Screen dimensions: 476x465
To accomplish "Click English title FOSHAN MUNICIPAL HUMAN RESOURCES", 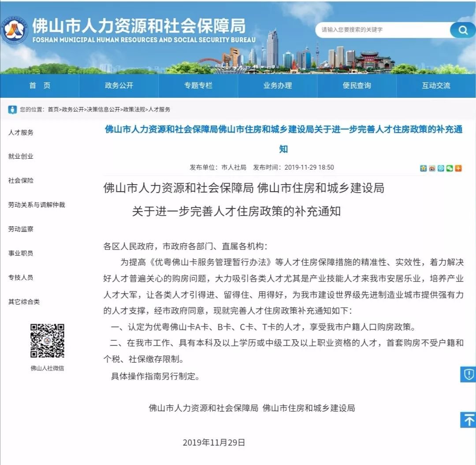I will tap(144, 40).
